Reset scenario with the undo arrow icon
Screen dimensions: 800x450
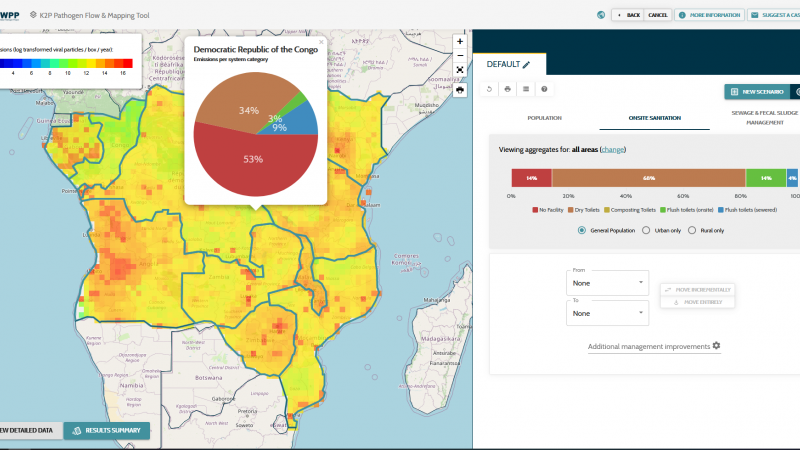[x=489, y=89]
